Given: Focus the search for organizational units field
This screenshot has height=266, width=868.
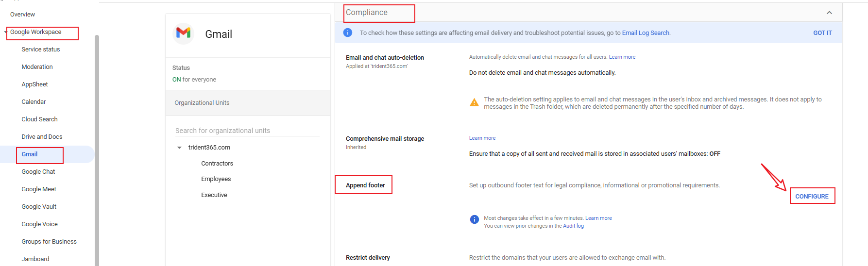Looking at the screenshot, I should [x=247, y=131].
